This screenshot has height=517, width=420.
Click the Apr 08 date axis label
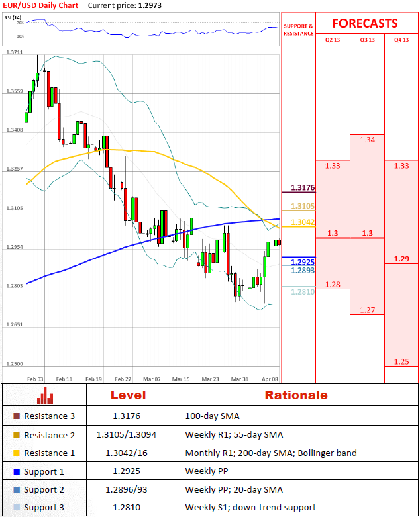point(270,379)
